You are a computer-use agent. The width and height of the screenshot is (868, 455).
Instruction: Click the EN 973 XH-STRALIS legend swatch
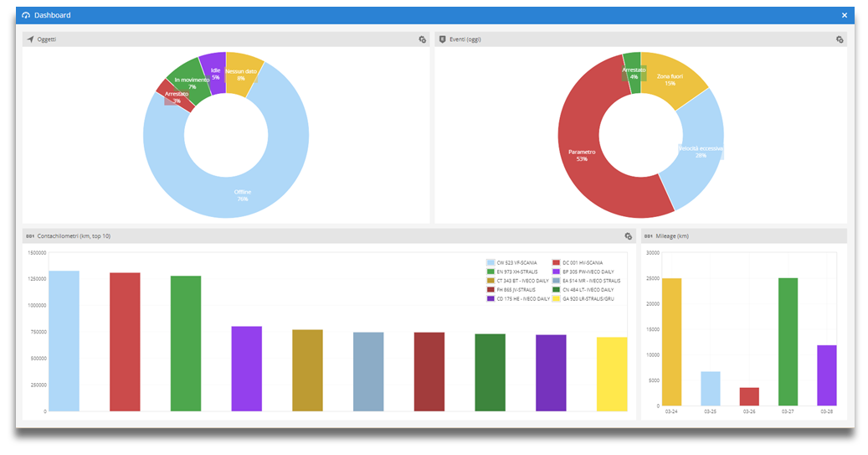[490, 271]
